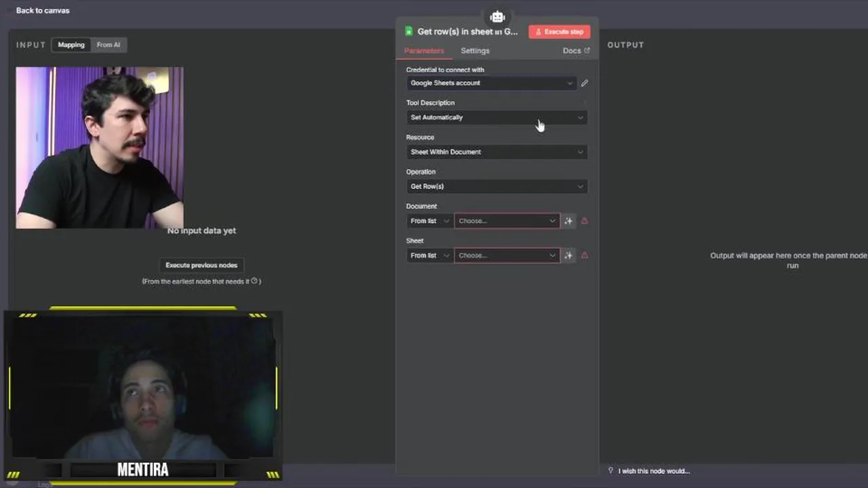Switch to the Settings tab
The image size is (868, 488).
coord(475,51)
